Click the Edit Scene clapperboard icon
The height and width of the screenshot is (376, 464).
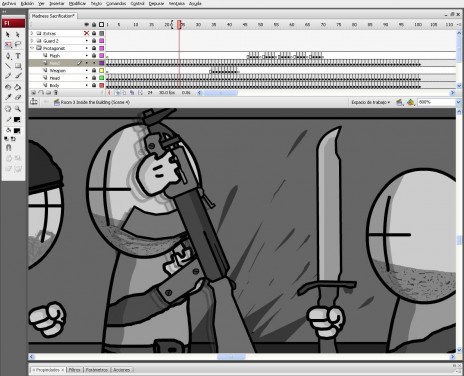click(399, 102)
